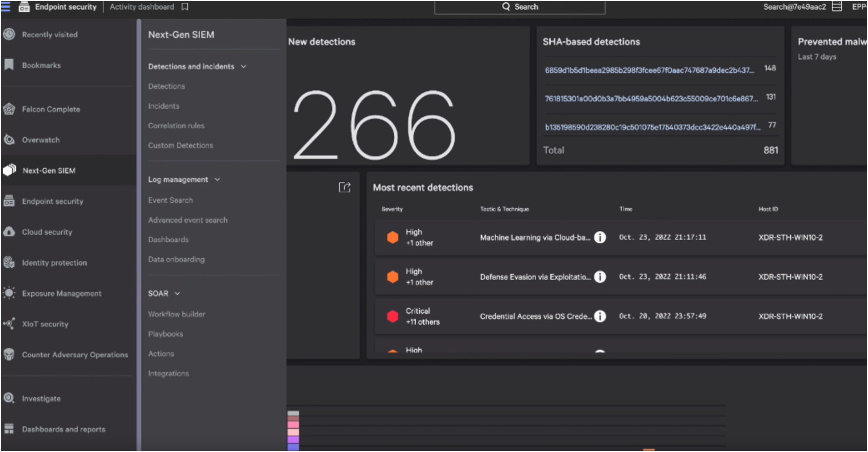Open Playbooks menu item
The width and height of the screenshot is (868, 452).
(x=166, y=334)
